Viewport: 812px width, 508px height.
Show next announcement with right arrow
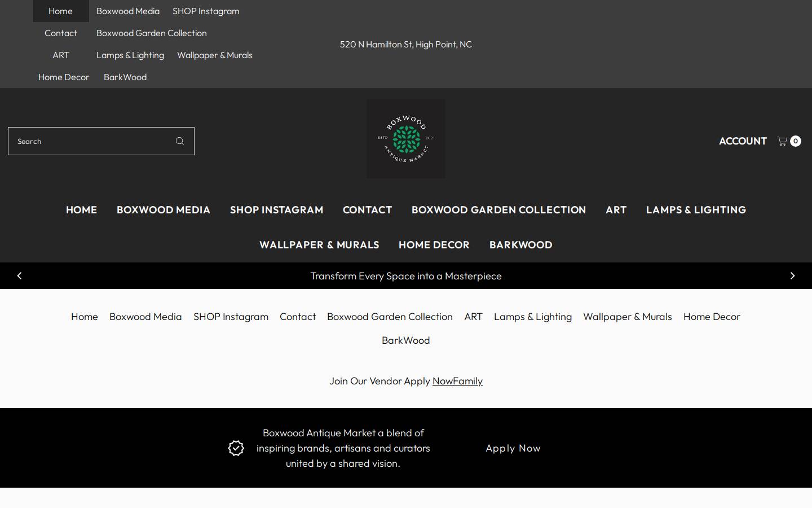coord(792,275)
